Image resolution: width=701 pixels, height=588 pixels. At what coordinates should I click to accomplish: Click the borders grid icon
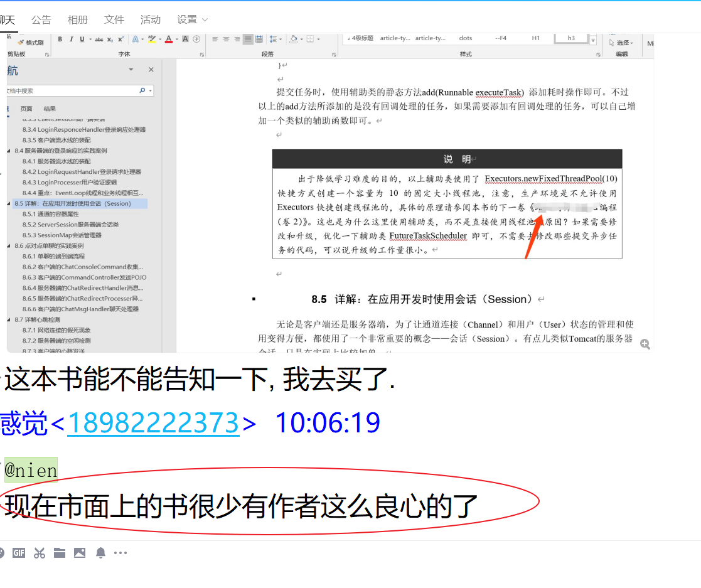310,40
